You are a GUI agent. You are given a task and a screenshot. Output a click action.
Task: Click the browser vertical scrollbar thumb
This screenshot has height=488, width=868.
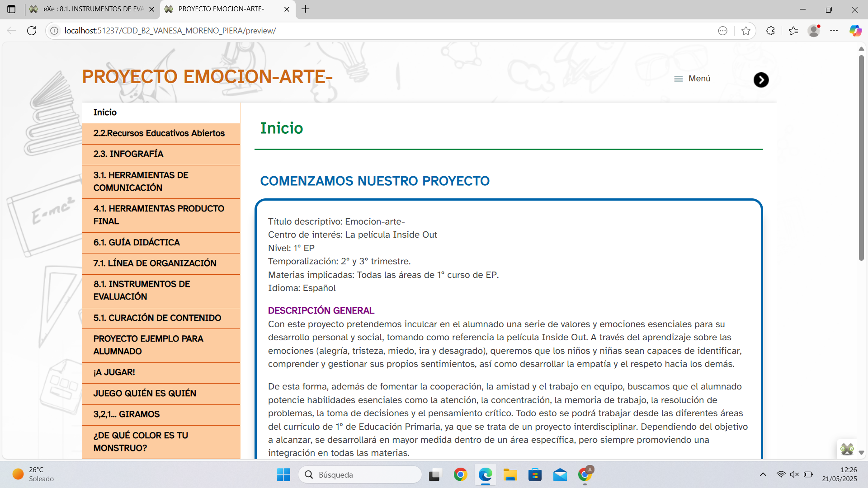861,158
